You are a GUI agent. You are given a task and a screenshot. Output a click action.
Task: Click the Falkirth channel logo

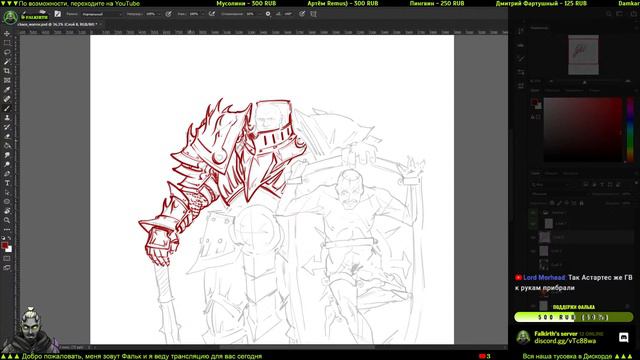[10, 18]
